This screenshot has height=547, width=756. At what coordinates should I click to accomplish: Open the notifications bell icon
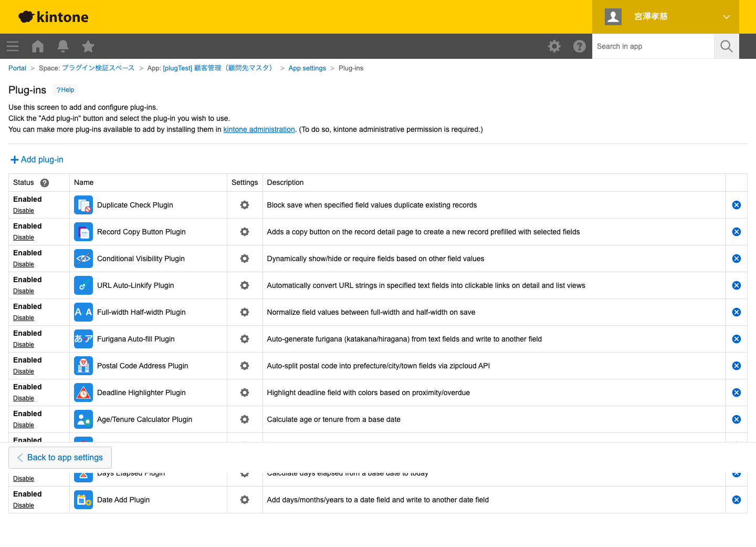[63, 46]
